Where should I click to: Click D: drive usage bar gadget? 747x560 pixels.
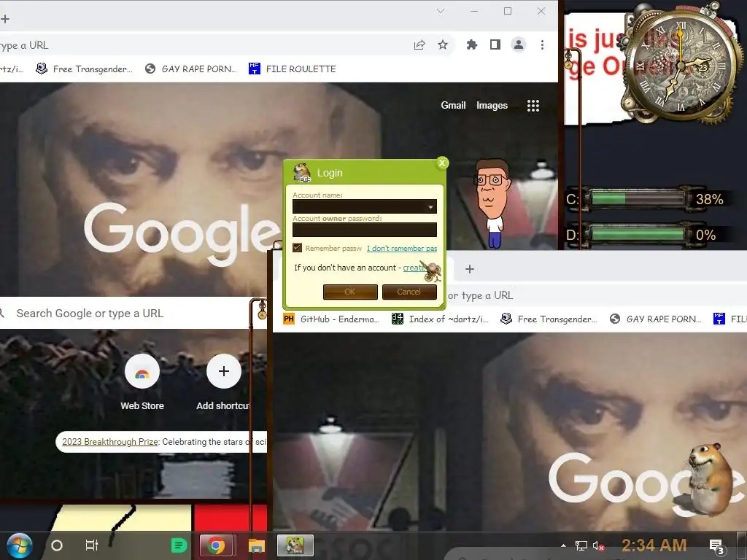click(x=637, y=234)
